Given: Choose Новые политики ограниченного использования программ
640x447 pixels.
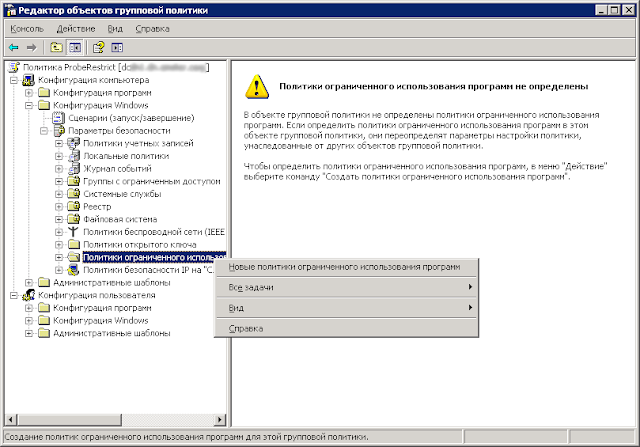Looking at the screenshot, I should pos(346,267).
